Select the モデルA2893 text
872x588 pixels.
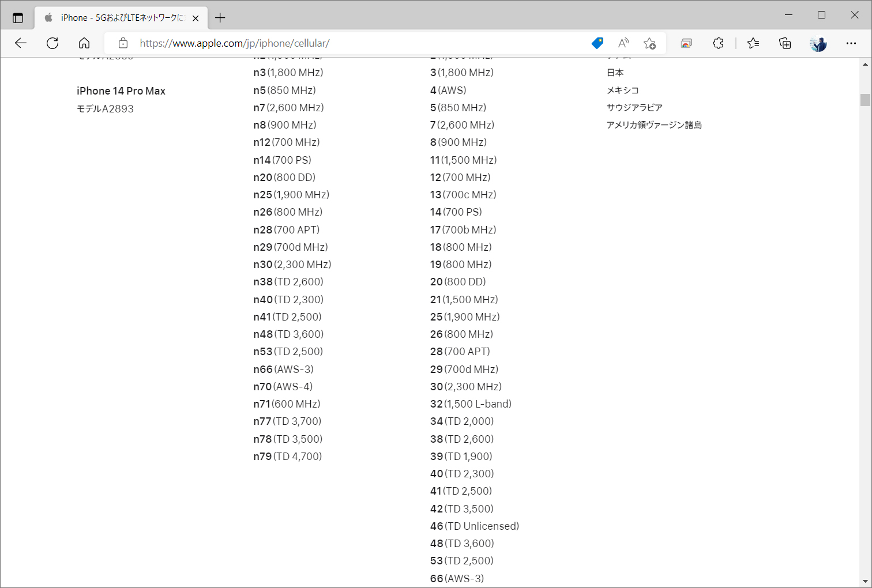(x=105, y=109)
